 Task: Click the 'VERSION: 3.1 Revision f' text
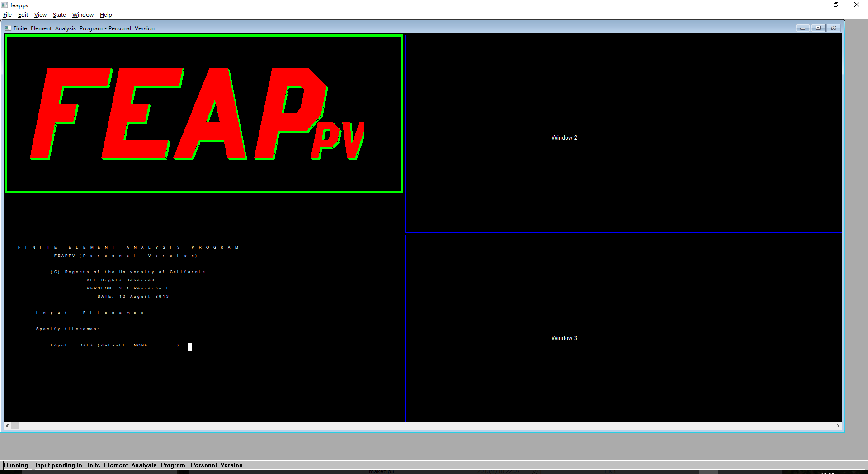[128, 288]
